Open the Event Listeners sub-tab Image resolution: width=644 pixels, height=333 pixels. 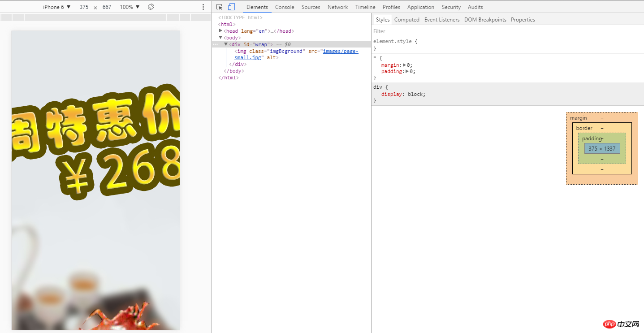(x=442, y=19)
